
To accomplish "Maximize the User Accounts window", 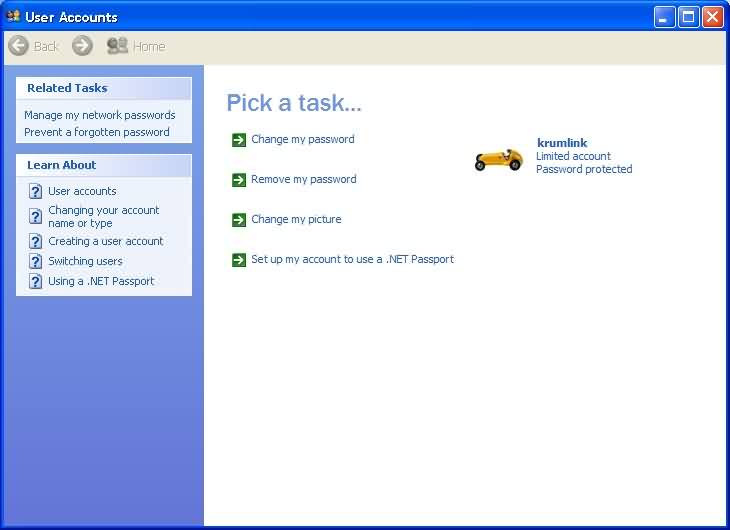I will (688, 18).
